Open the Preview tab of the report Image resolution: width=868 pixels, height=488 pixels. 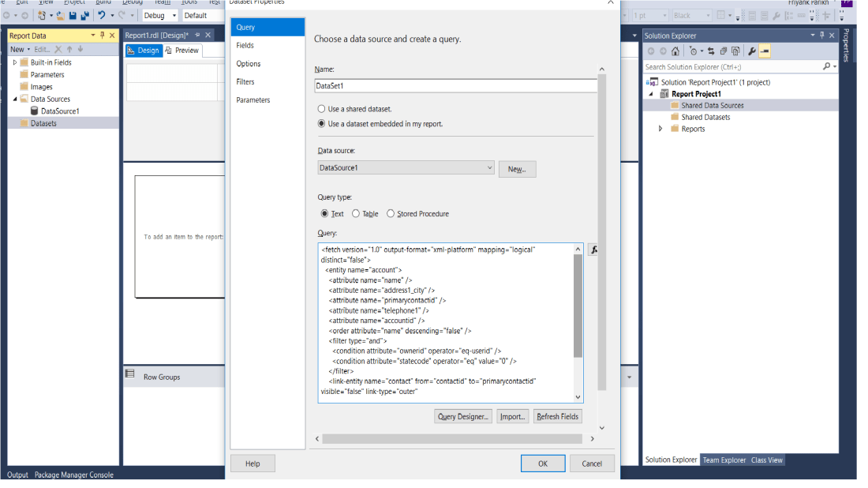tap(181, 51)
